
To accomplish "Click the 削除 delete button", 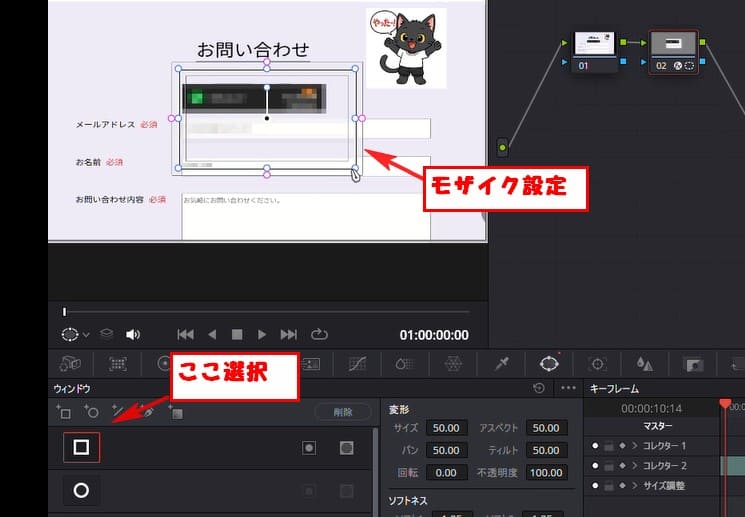I will tap(341, 411).
